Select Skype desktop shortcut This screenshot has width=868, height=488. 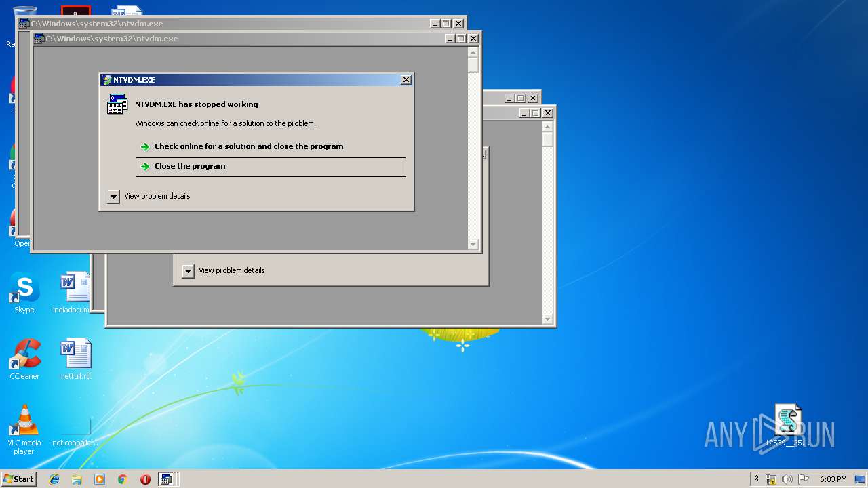coord(24,294)
